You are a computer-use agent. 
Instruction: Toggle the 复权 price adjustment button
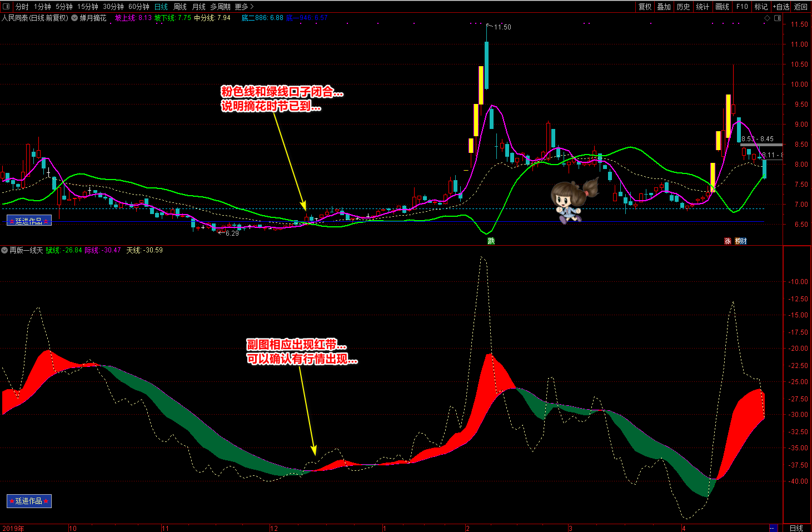coord(645,7)
